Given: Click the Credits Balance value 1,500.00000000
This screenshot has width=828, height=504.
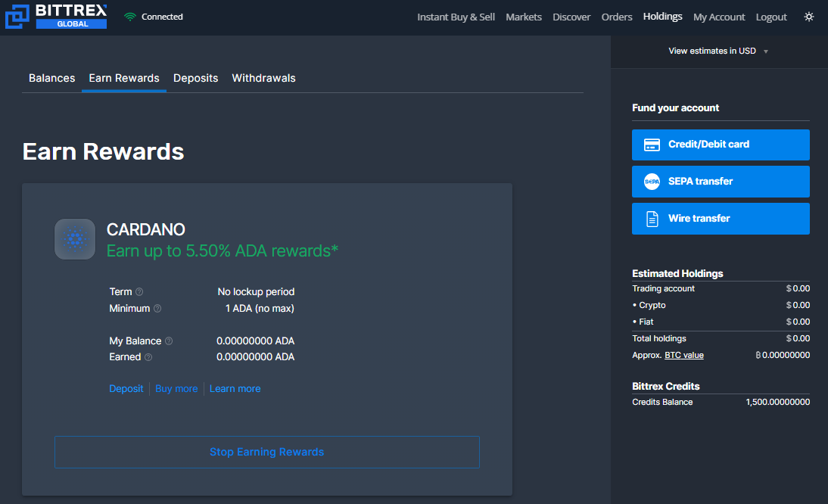Looking at the screenshot, I should pyautogui.click(x=777, y=402).
